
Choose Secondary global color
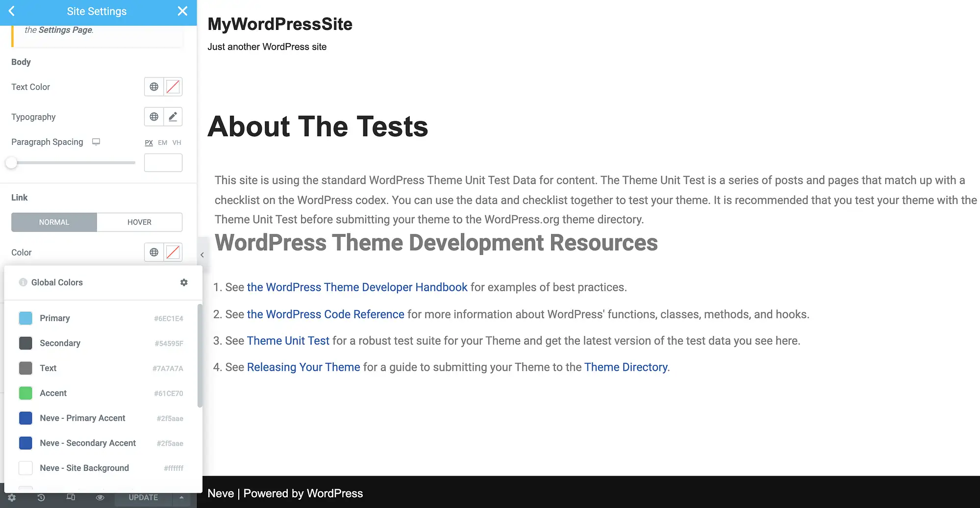101,343
